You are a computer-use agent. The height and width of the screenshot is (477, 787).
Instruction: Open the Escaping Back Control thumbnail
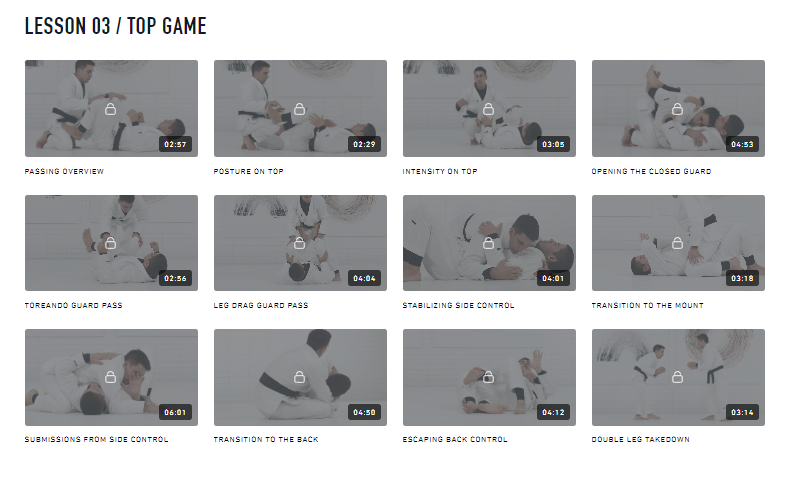click(x=489, y=378)
